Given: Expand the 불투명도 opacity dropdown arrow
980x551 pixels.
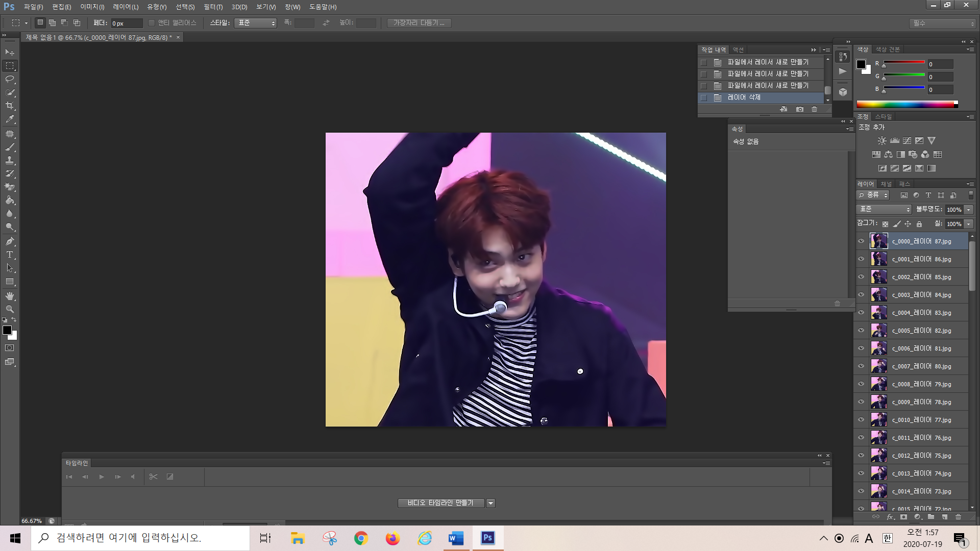Looking at the screenshot, I should (x=968, y=210).
